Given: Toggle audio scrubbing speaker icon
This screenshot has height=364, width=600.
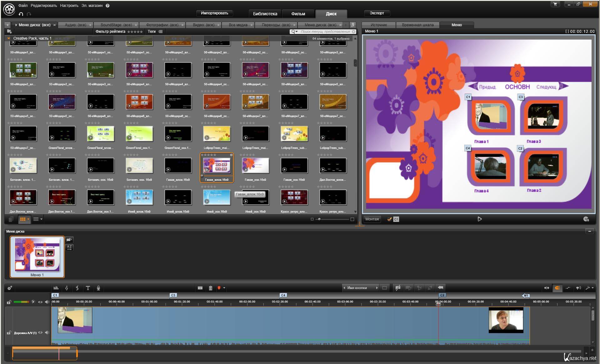Looking at the screenshot, I should 578,288.
